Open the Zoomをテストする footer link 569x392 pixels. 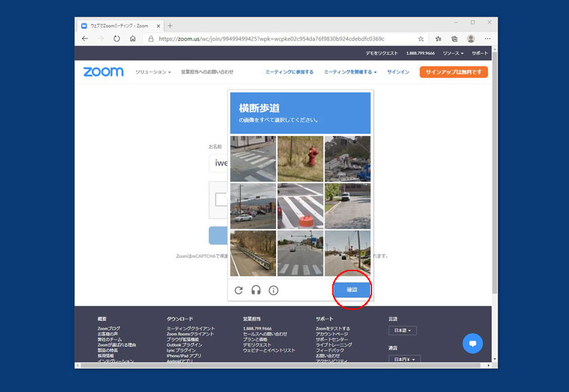point(333,328)
